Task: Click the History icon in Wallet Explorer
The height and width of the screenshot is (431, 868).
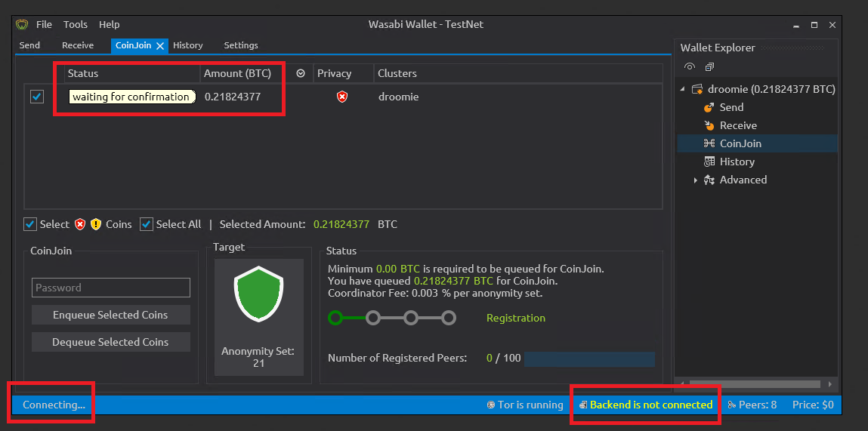Action: pos(709,162)
